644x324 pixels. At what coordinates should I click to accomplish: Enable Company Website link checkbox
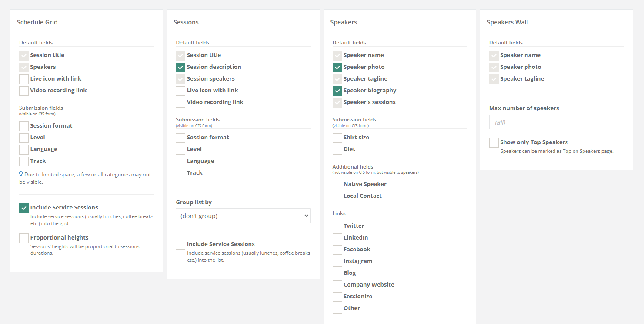pyautogui.click(x=337, y=285)
